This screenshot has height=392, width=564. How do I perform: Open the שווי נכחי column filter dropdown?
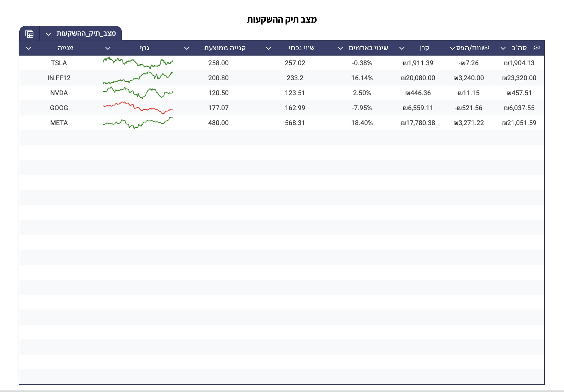[268, 48]
